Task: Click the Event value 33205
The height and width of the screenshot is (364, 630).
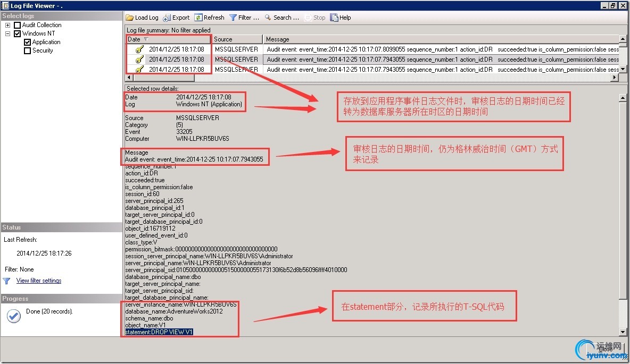Action: (184, 132)
